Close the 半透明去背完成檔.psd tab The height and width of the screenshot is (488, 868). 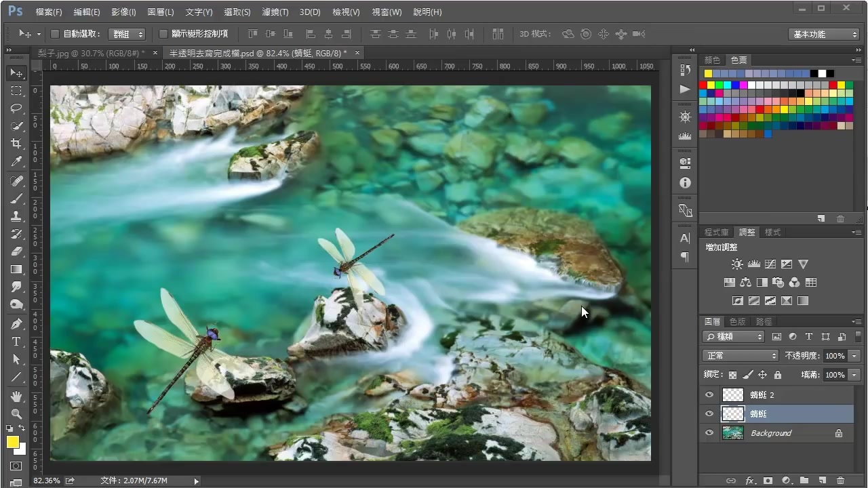pos(357,52)
